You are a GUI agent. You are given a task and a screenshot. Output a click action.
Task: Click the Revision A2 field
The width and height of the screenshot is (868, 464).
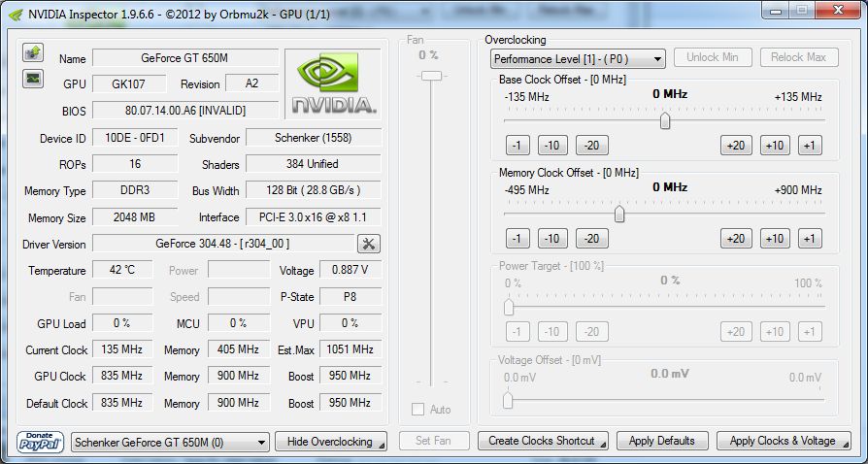pyautogui.click(x=251, y=84)
